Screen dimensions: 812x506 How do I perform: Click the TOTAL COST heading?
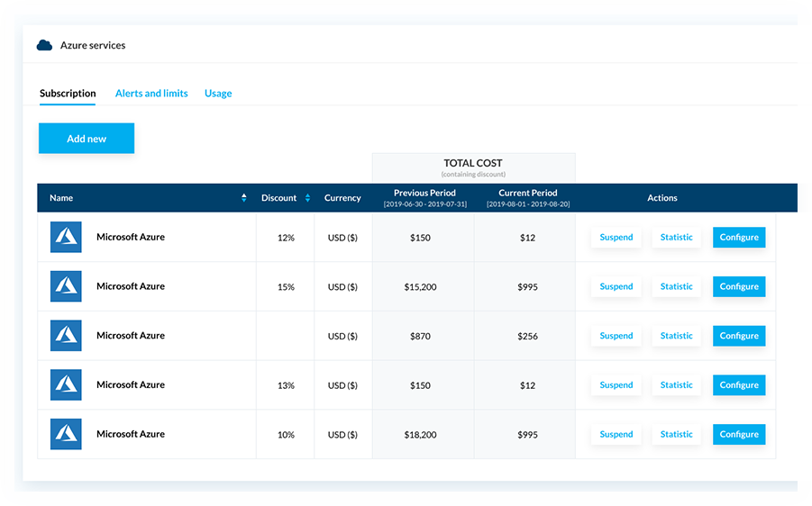click(473, 163)
